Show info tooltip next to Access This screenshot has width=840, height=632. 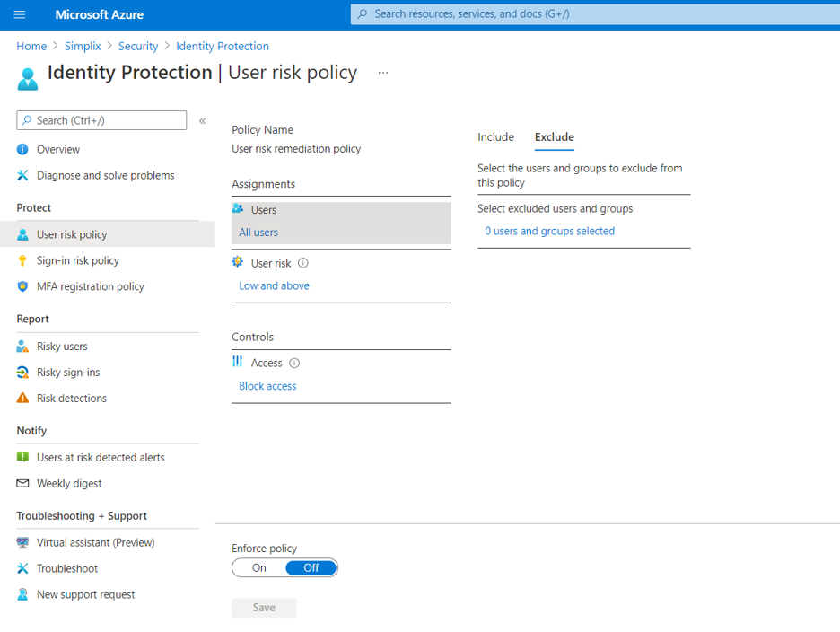294,363
